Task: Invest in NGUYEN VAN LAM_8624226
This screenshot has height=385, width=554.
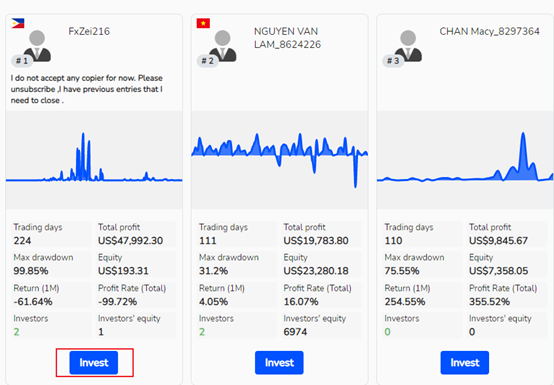Action: coord(279,362)
